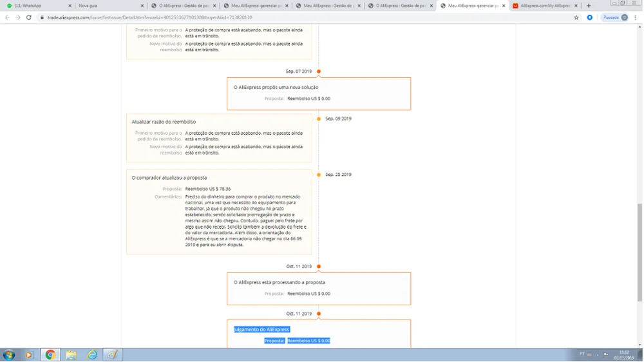Click the browser forward arrow

pos(18,17)
